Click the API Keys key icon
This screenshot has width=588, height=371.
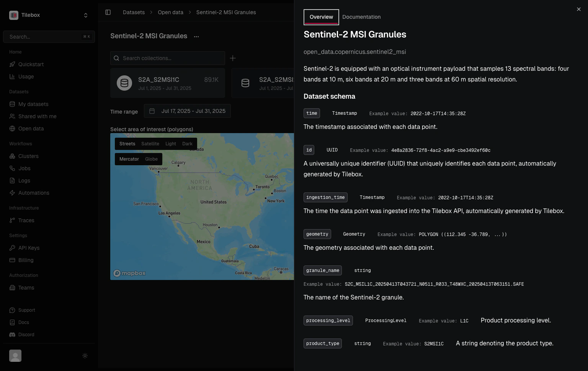[x=12, y=248]
